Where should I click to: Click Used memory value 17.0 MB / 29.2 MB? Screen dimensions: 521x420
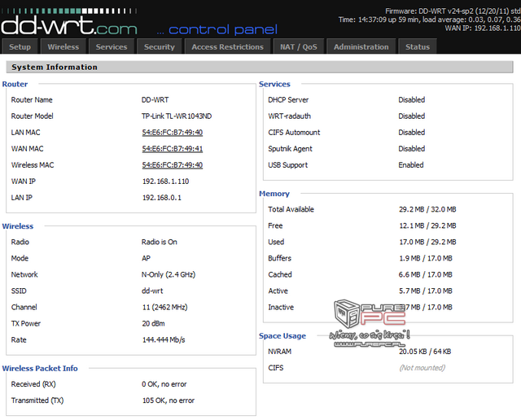(427, 242)
